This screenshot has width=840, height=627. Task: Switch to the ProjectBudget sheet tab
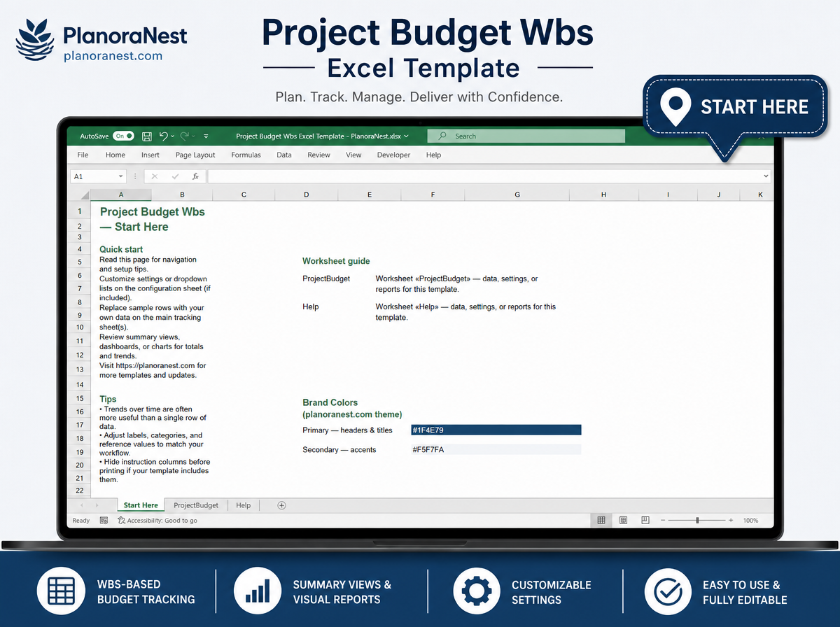pos(196,505)
